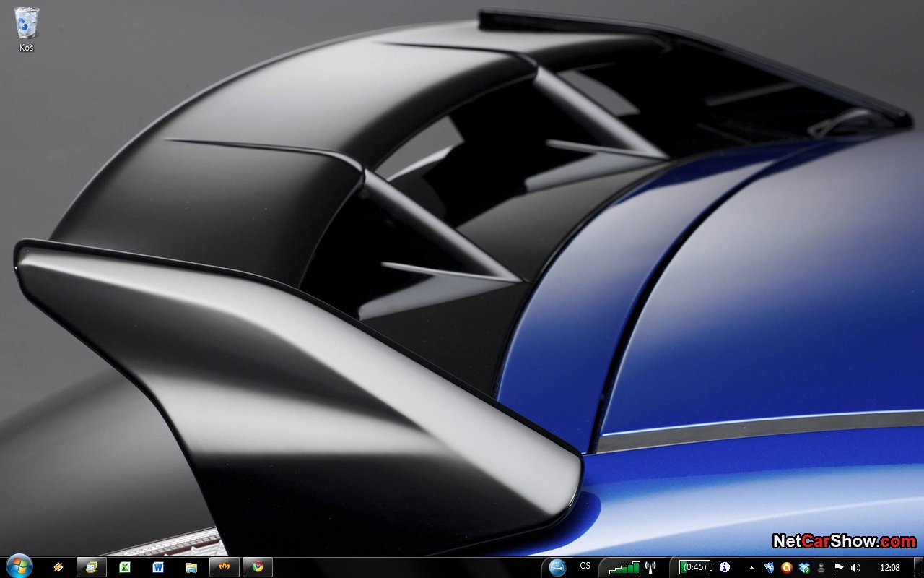Launch Winamp from the taskbar

(x=58, y=567)
